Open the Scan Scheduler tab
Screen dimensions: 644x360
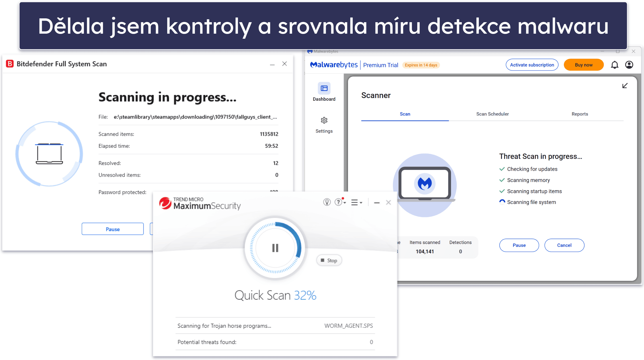[492, 114]
